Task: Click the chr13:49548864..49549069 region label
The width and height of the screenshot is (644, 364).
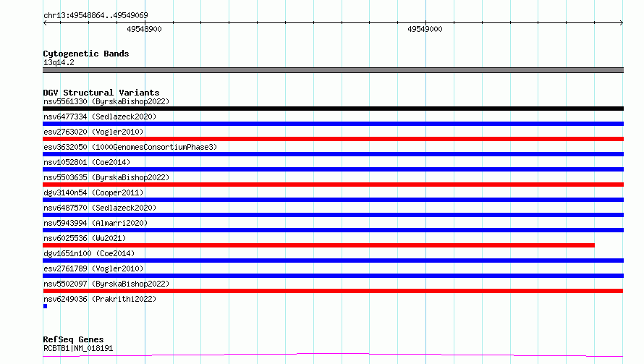Action: point(96,15)
